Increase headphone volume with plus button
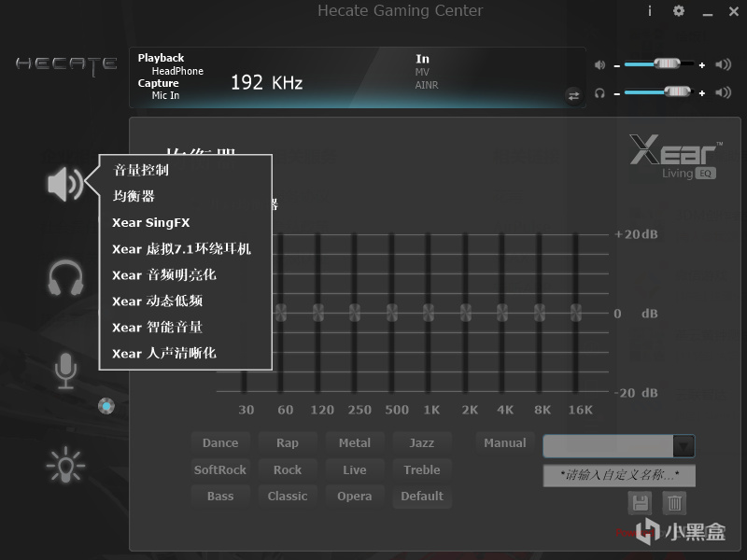 (702, 93)
